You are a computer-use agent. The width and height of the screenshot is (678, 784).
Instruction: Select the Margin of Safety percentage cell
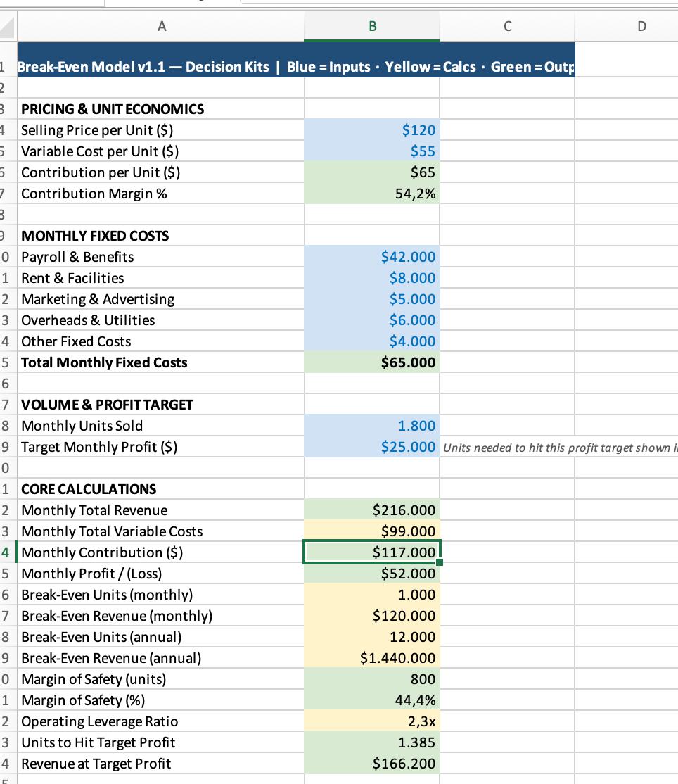point(371,700)
